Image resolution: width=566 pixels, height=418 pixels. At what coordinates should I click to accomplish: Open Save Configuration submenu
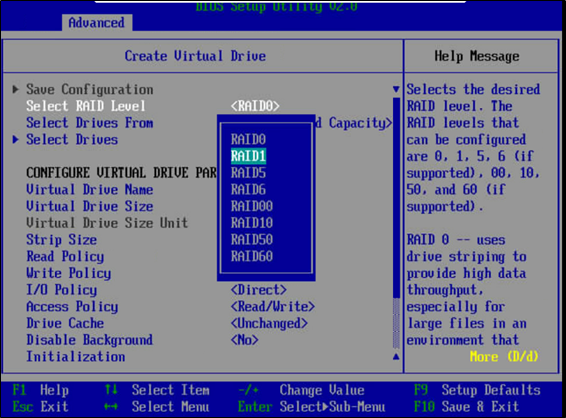[90, 89]
